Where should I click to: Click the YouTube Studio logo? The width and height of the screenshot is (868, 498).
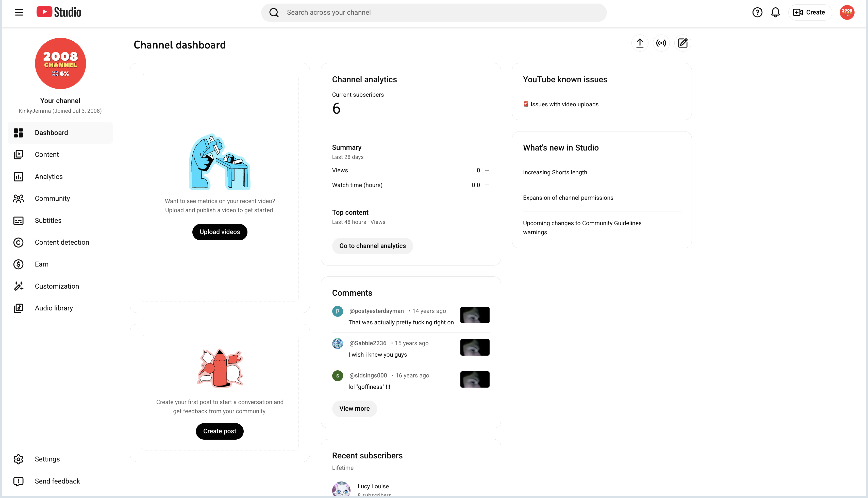[x=59, y=12]
